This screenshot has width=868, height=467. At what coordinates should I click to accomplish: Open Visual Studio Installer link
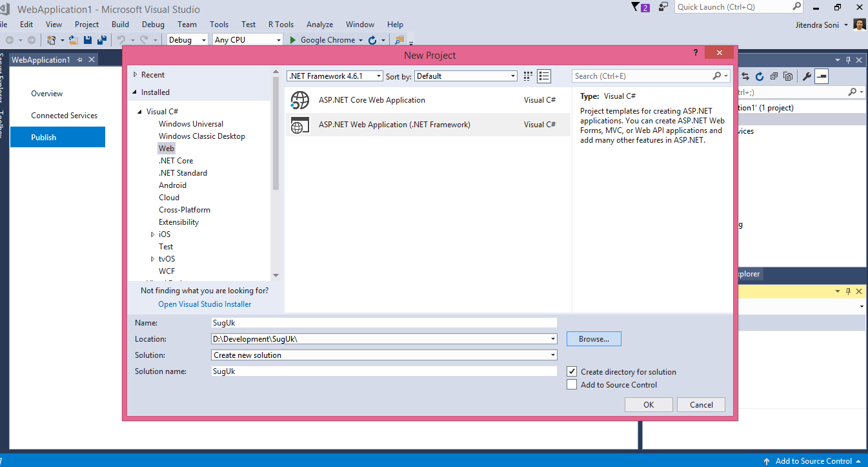[x=205, y=304]
